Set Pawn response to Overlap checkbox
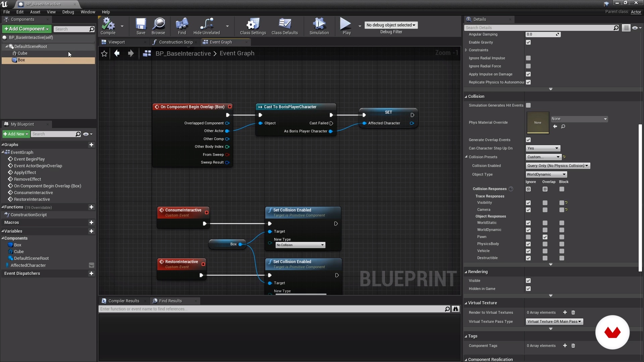The height and width of the screenshot is (362, 644). click(545, 237)
